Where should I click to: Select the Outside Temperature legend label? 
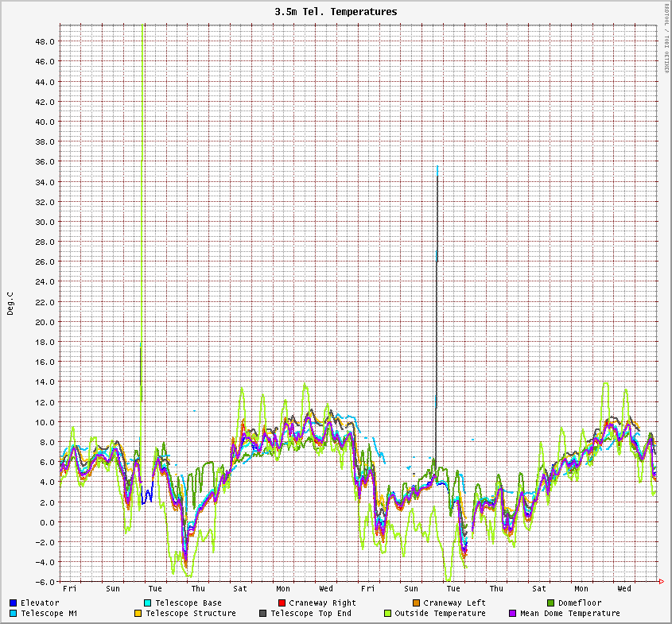pyautogui.click(x=440, y=614)
